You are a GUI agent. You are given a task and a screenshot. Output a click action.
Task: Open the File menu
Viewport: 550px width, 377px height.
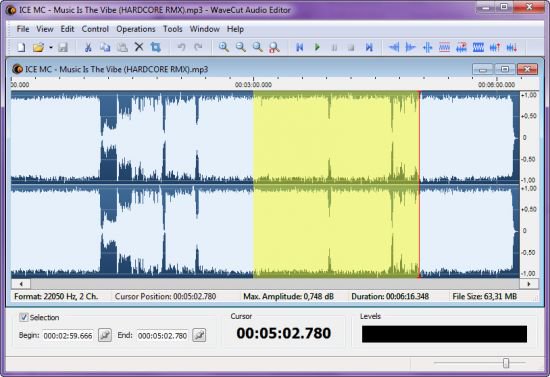(23, 29)
